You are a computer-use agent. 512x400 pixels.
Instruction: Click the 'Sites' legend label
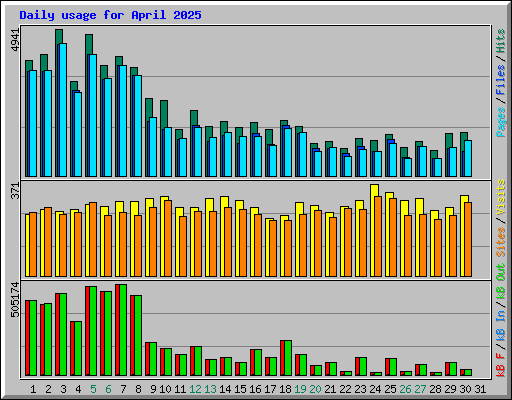coord(500,241)
